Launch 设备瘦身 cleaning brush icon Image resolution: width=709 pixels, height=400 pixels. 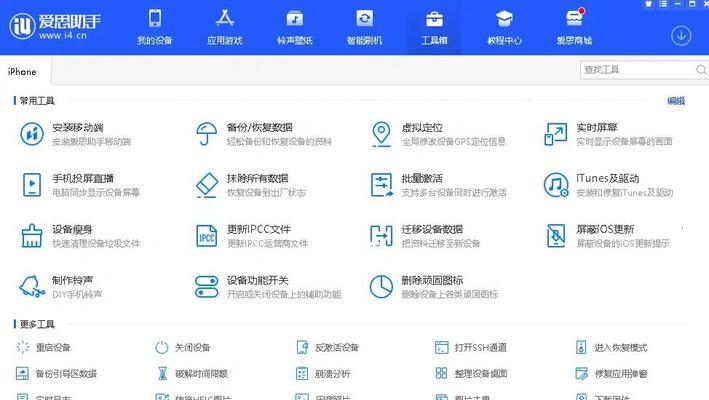coord(32,236)
